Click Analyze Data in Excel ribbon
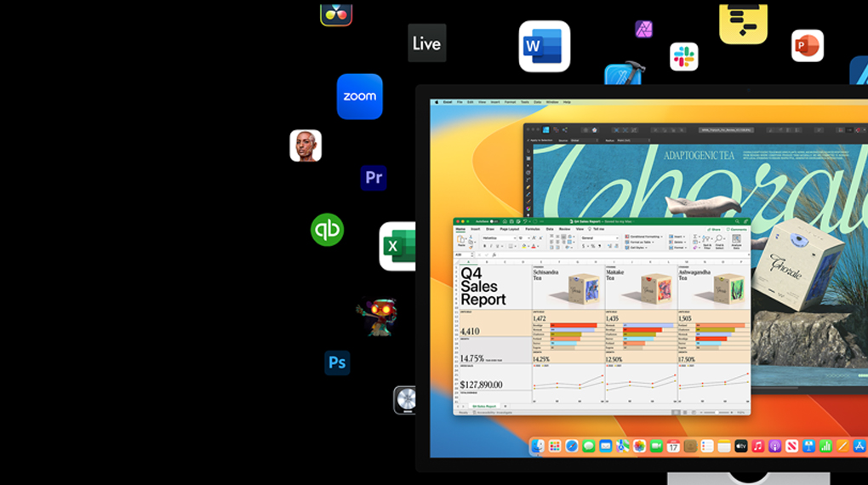This screenshot has width=868, height=485. (x=736, y=242)
